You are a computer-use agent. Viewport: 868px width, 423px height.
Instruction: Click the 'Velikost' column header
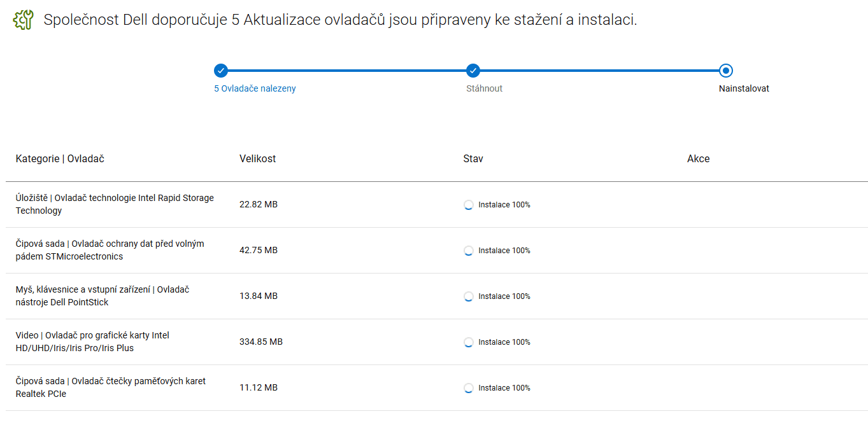258,158
